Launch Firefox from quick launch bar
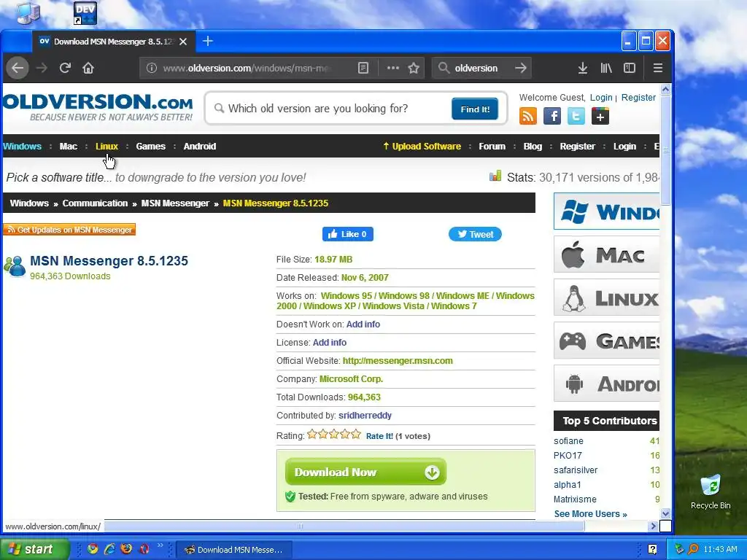747x560 pixels. [126, 549]
